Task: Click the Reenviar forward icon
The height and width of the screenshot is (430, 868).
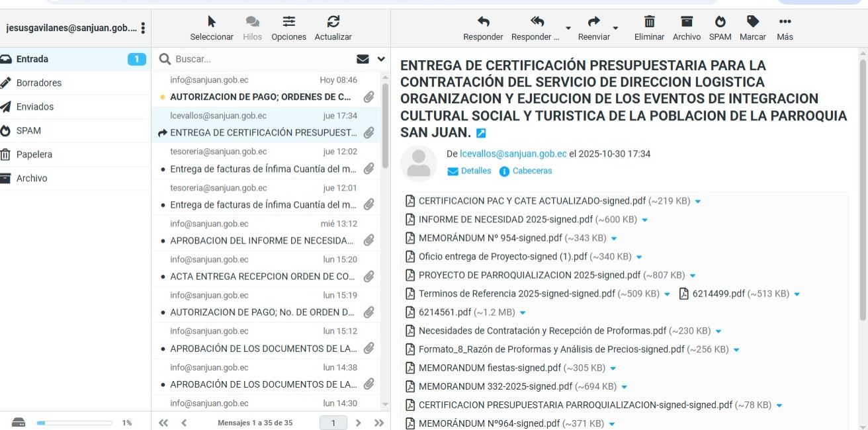Action: pos(593,22)
